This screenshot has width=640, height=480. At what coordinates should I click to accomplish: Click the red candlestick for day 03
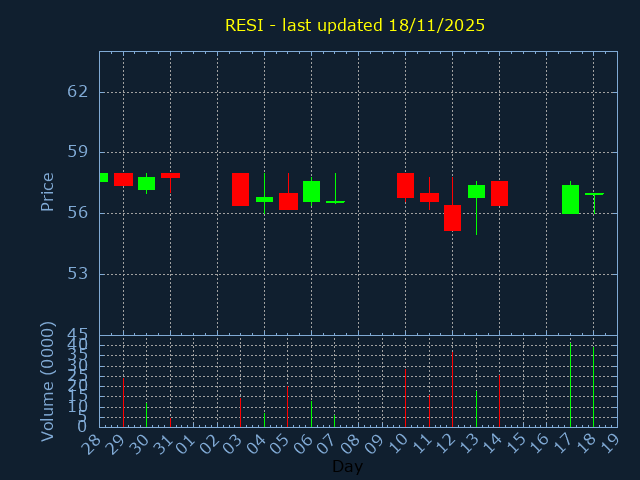[x=240, y=189]
